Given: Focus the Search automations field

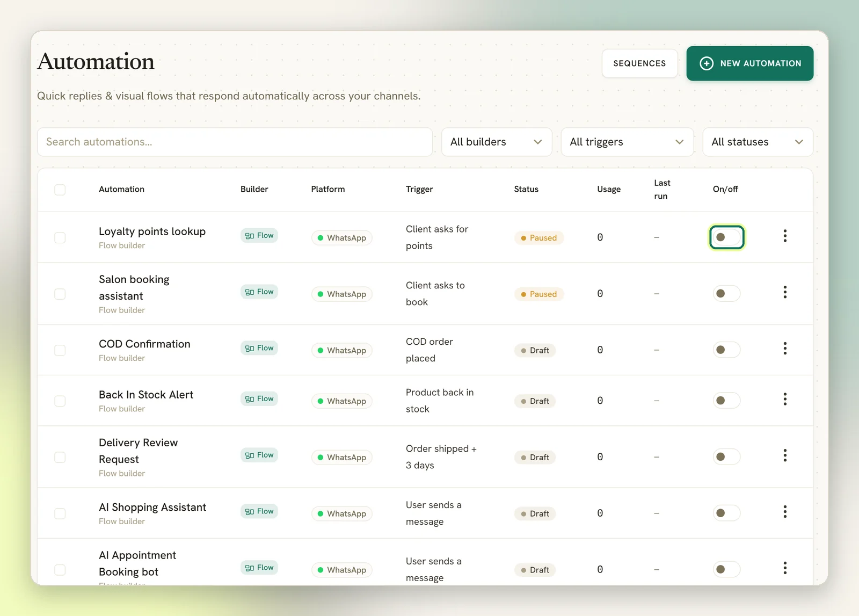Looking at the screenshot, I should [235, 142].
